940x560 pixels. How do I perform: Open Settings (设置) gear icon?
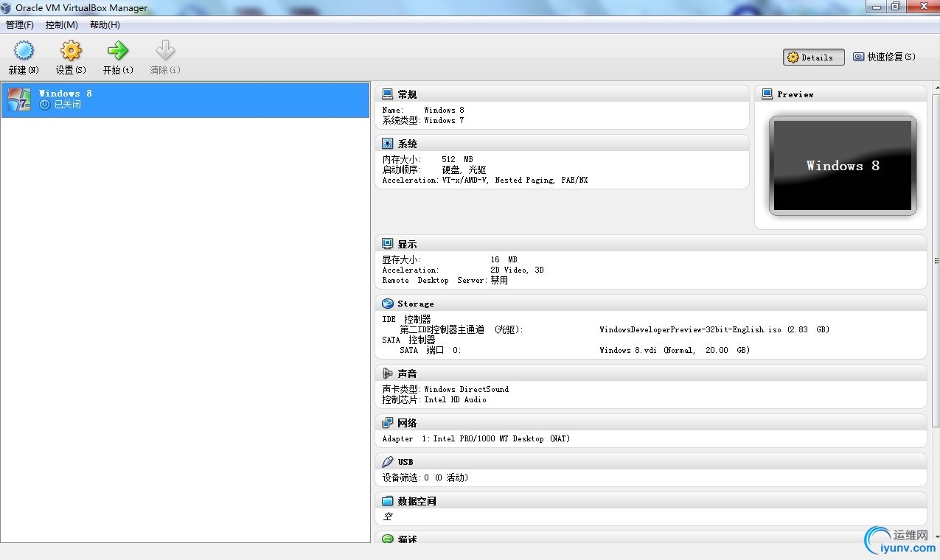pos(71,51)
